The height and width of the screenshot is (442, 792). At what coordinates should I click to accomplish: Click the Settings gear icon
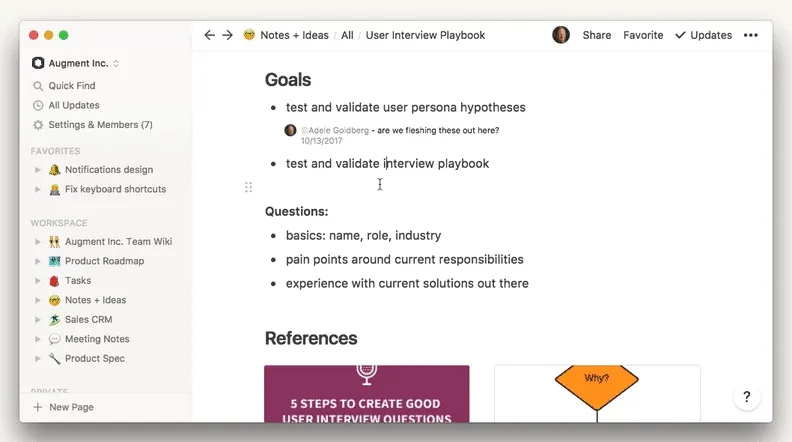tap(38, 125)
